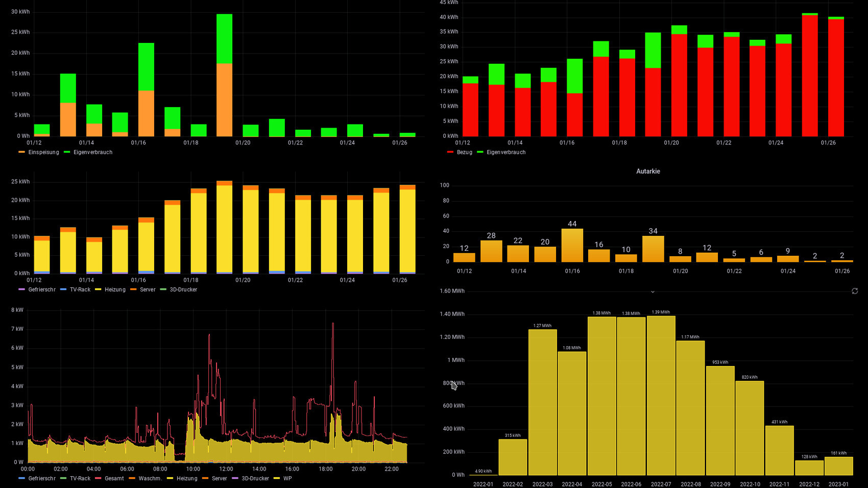The width and height of the screenshot is (868, 488).
Task: Click the red Bezug legend color swatch
Action: coord(450,152)
